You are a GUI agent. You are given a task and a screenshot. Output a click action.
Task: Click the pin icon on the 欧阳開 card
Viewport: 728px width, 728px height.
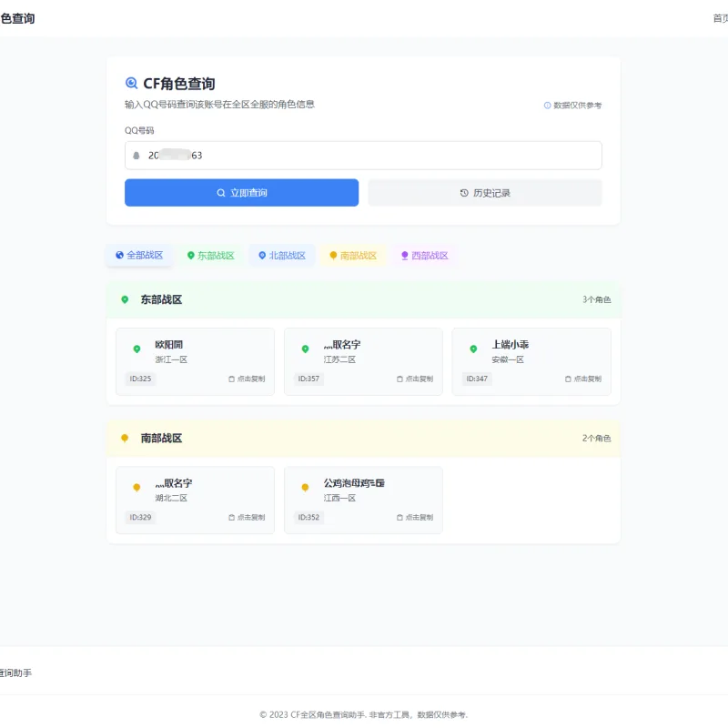tap(137, 349)
